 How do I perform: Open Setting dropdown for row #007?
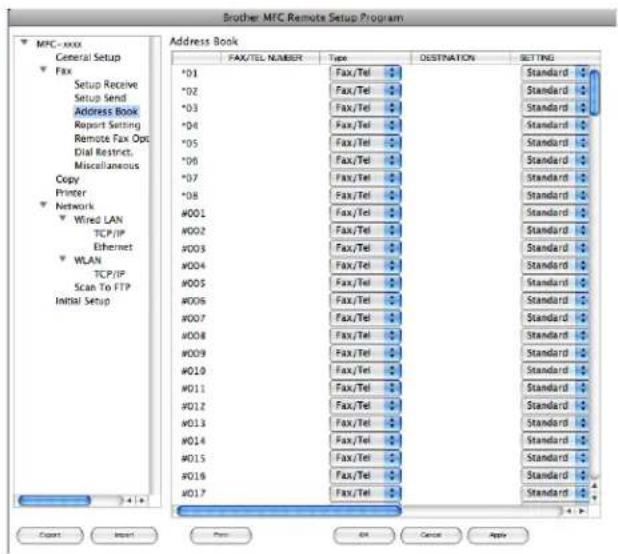point(555,318)
